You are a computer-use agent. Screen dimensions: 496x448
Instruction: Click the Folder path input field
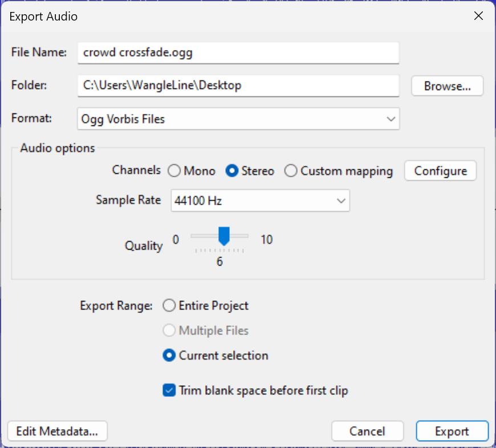click(x=239, y=85)
